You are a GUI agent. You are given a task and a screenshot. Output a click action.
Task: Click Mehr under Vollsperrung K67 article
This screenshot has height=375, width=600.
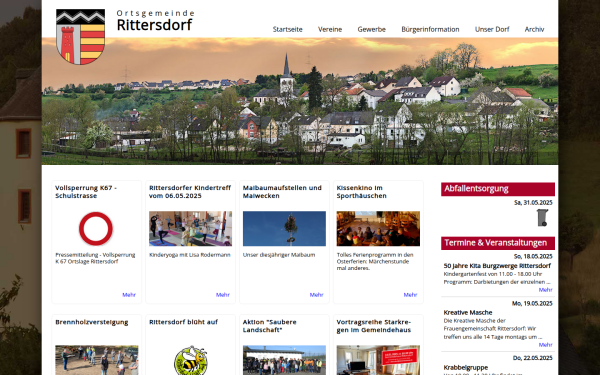click(129, 295)
